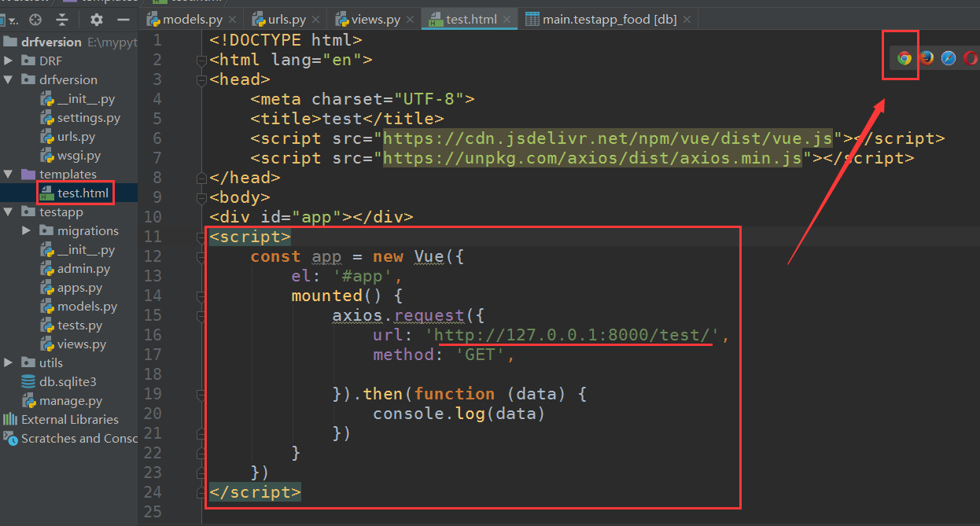
Task: Click the collapse all icon in project panel
Action: 62,20
